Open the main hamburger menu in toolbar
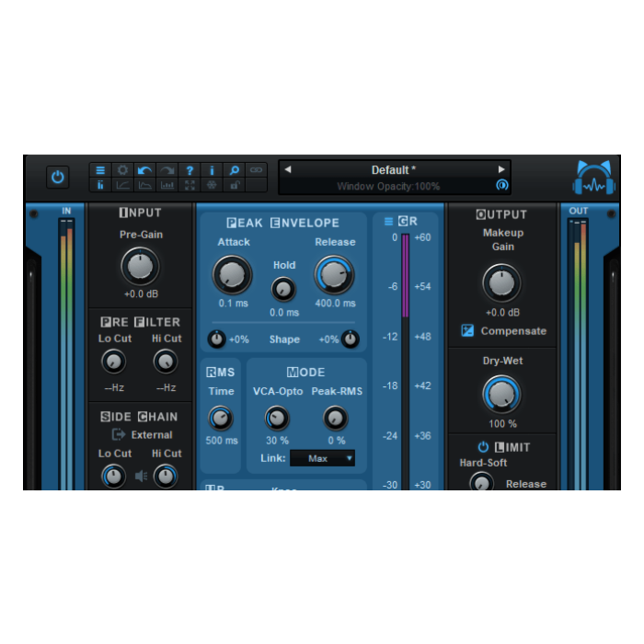 pos(100,170)
